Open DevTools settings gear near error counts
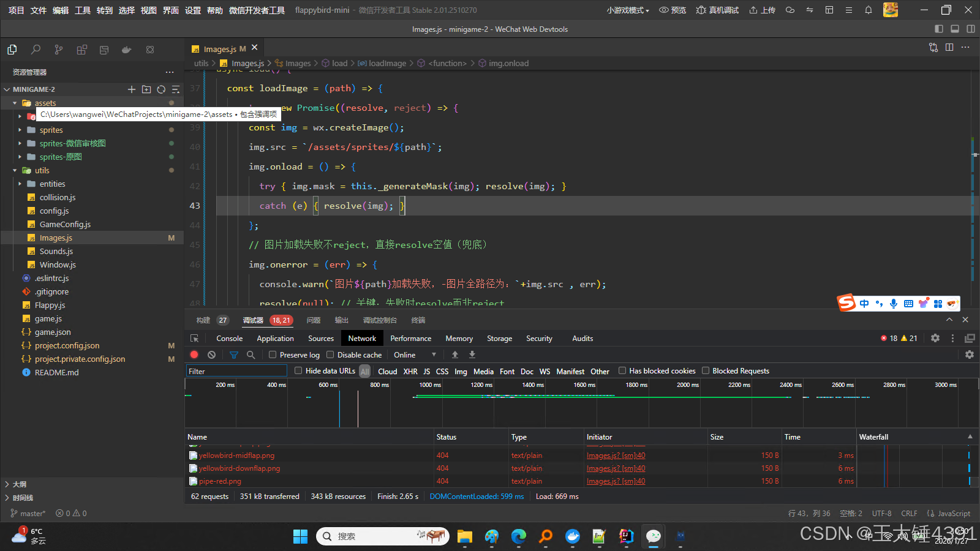 (x=935, y=338)
